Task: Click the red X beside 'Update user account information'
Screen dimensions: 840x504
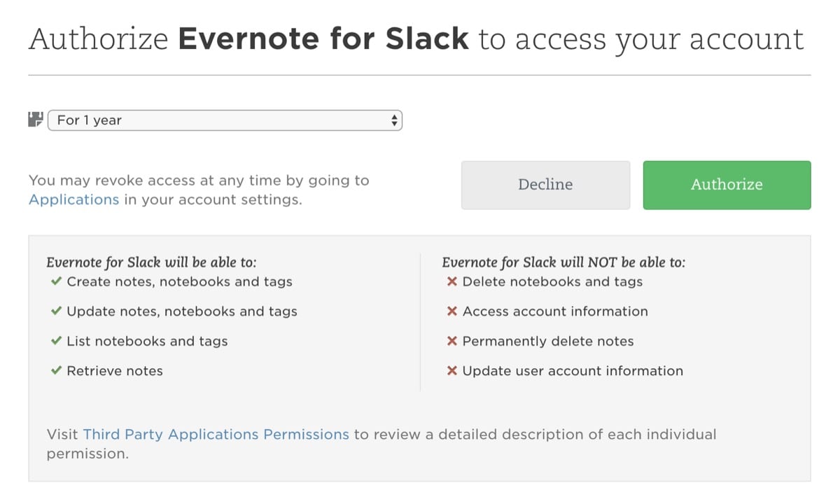Action: 452,371
